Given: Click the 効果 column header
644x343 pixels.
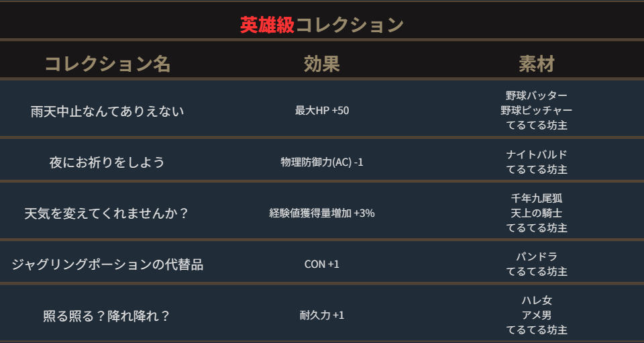Looking at the screenshot, I should [x=322, y=64].
